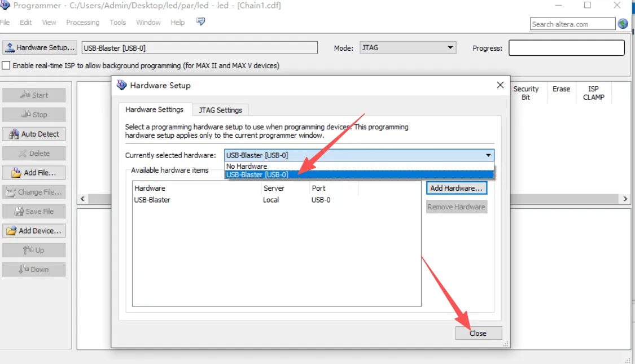Click the feedback speech bubble icon in menu bar
The width and height of the screenshot is (635, 364).
click(x=200, y=21)
